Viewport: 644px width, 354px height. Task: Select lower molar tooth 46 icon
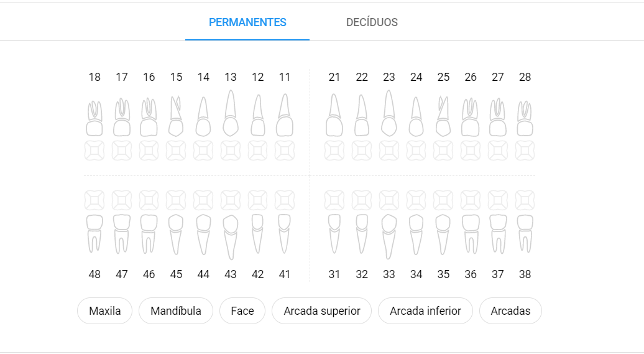click(149, 234)
